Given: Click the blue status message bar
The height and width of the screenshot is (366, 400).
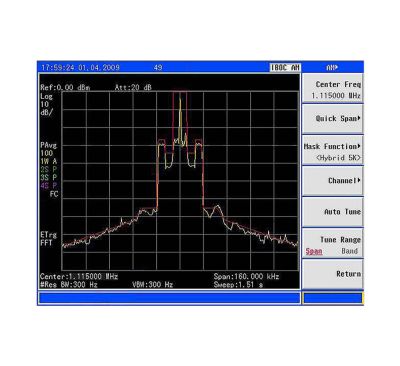Looking at the screenshot, I should click(x=169, y=298).
